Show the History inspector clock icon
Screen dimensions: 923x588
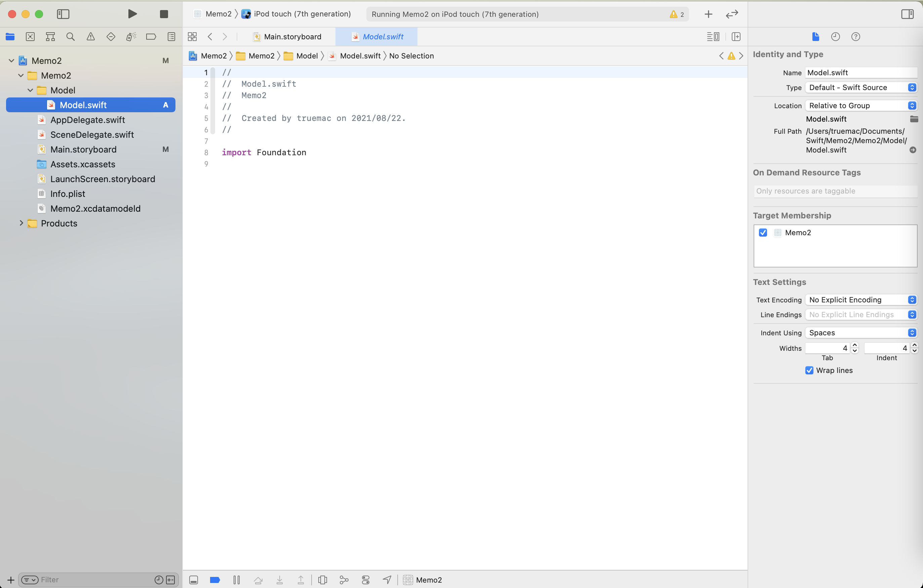click(835, 37)
